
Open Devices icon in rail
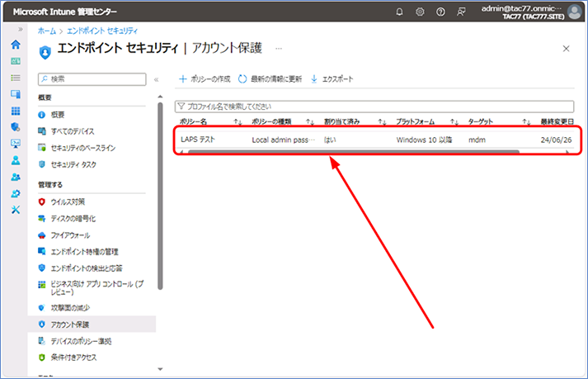[16, 94]
